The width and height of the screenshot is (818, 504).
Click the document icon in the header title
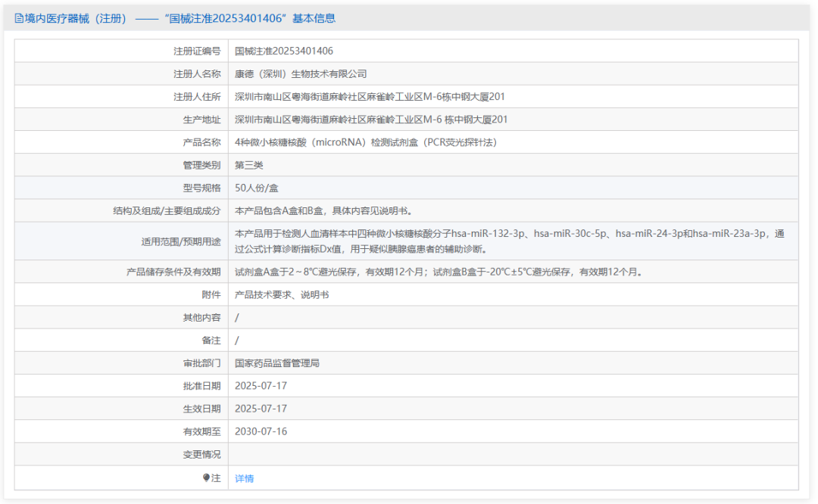pos(18,18)
